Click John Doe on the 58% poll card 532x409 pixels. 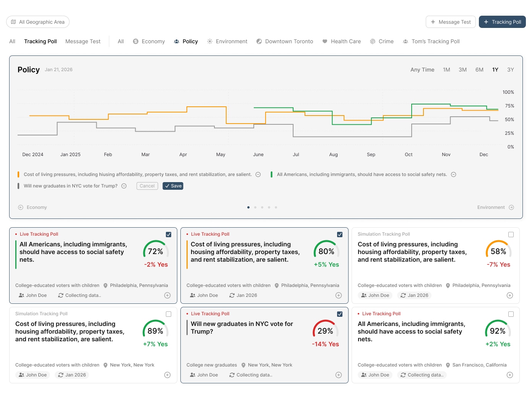(x=375, y=295)
